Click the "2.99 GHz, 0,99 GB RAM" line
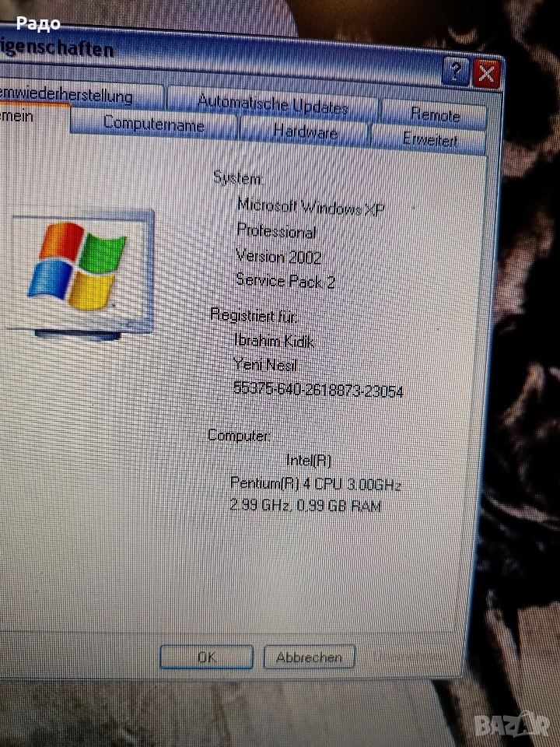The height and width of the screenshot is (747, 560). coord(305,505)
